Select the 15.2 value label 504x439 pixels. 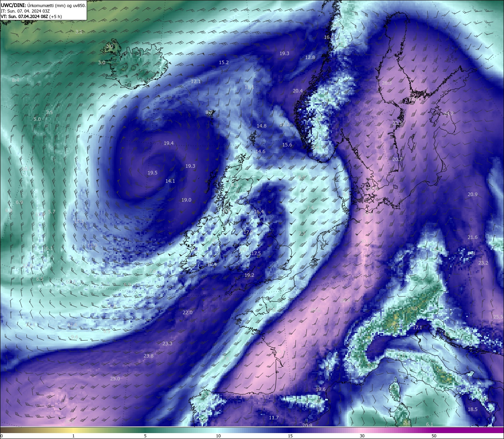click(x=224, y=63)
